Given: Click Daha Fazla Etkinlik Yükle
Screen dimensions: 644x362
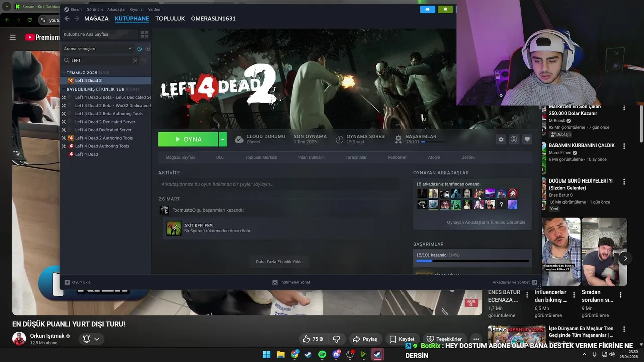Looking at the screenshot, I should (x=279, y=262).
